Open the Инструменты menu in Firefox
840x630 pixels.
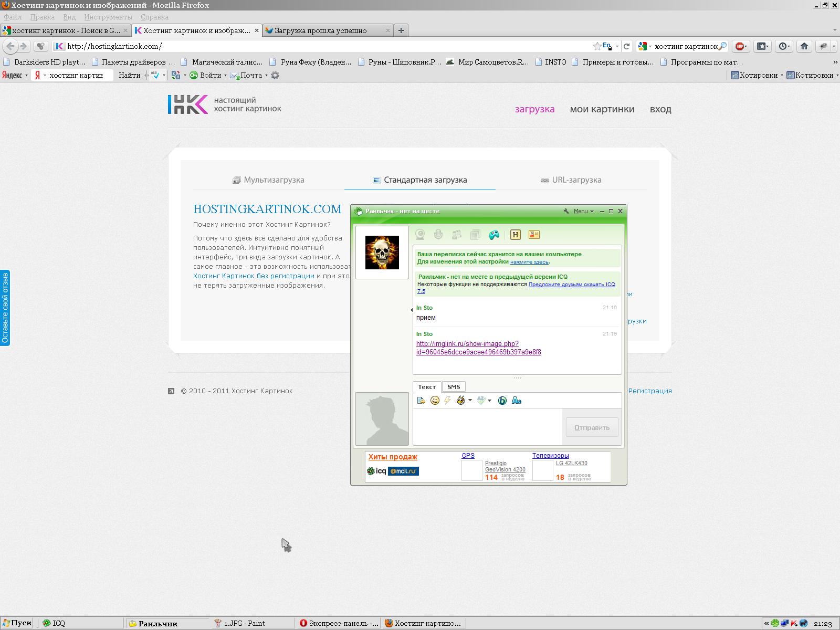click(x=108, y=17)
